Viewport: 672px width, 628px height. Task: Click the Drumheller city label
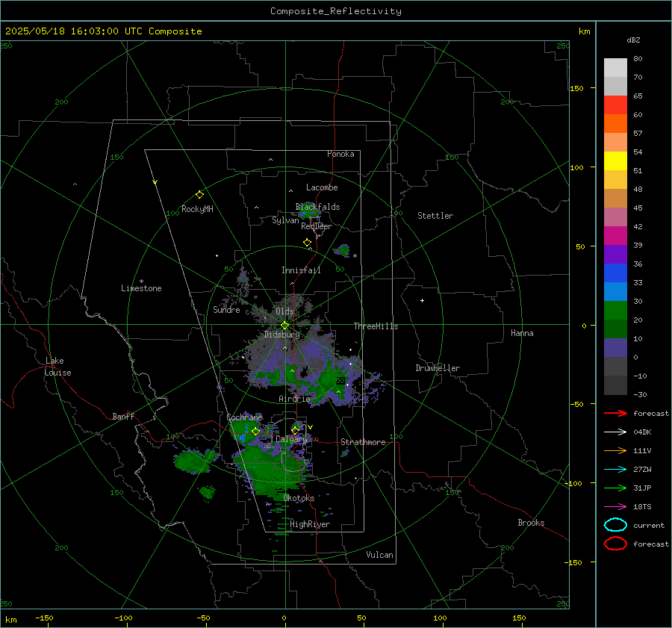point(438,368)
